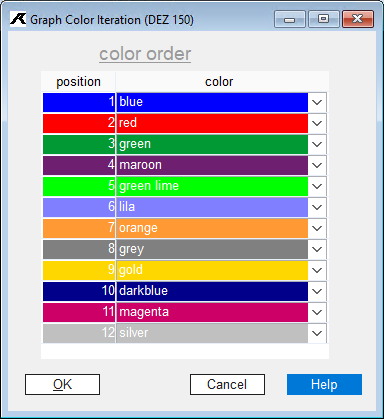Open the dropdown arrow for red

click(x=317, y=123)
